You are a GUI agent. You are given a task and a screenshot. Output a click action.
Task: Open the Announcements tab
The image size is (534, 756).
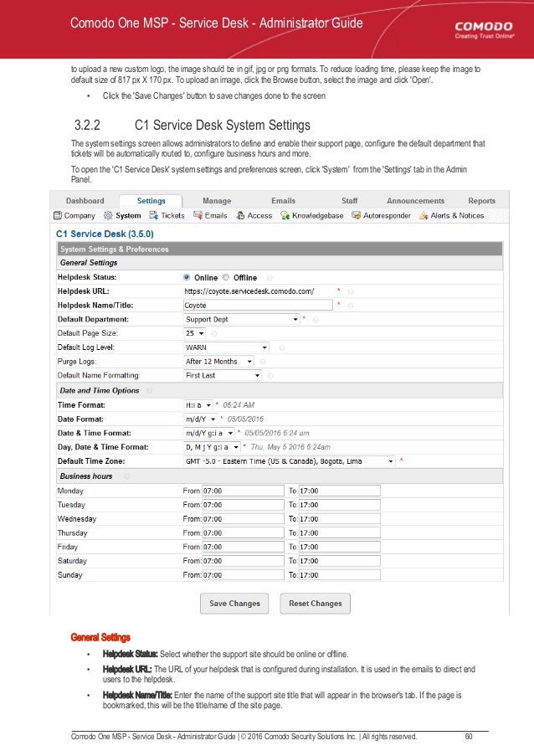coord(415,201)
